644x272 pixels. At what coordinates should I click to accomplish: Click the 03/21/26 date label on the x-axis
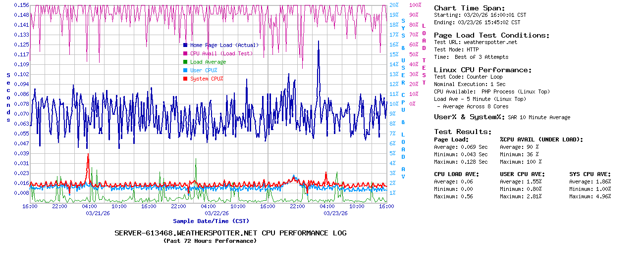click(x=98, y=213)
